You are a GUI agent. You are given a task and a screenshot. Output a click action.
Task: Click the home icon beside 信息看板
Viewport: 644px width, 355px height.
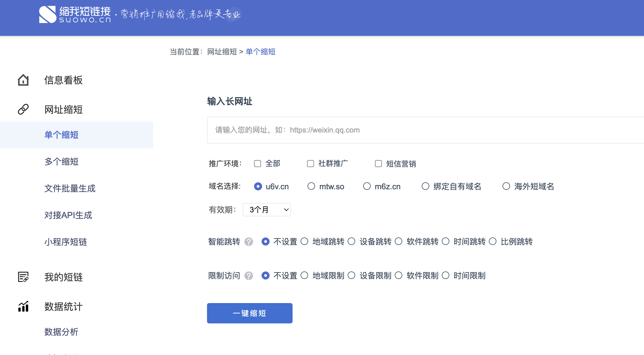pyautogui.click(x=23, y=80)
